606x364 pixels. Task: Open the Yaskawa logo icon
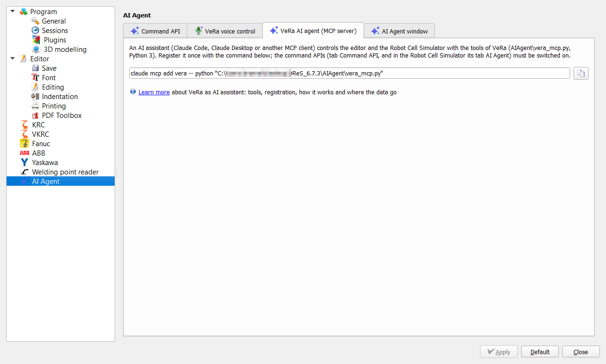[24, 162]
